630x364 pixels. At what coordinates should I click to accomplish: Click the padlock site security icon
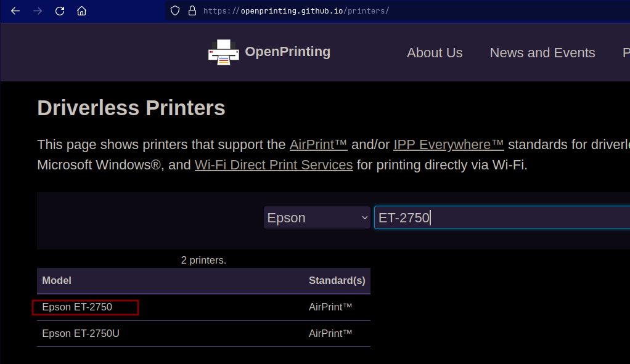click(x=192, y=11)
